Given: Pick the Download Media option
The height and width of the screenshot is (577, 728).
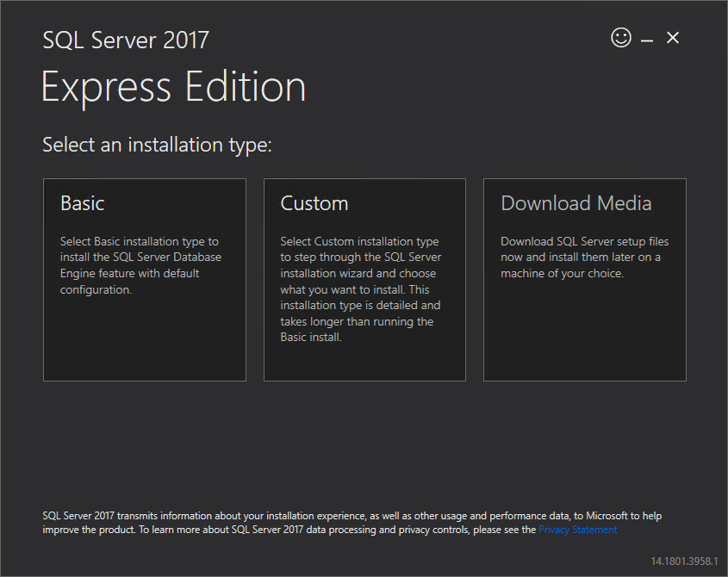Looking at the screenshot, I should (584, 279).
